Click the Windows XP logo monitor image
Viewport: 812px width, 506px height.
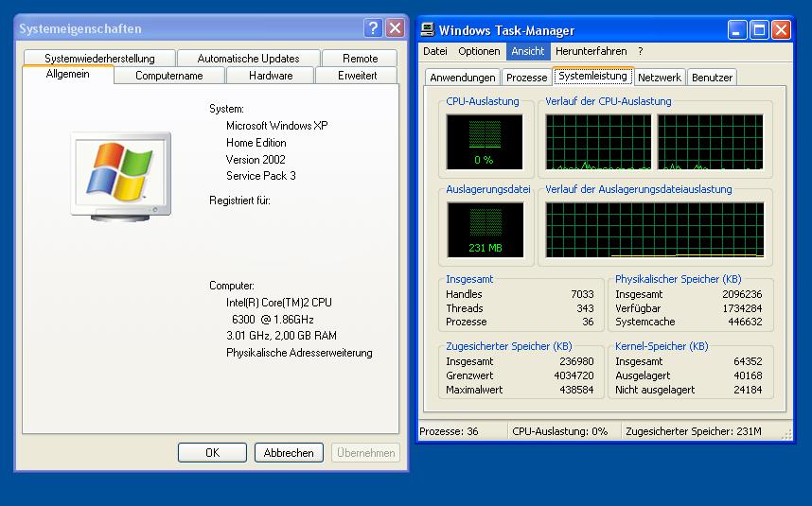click(120, 177)
